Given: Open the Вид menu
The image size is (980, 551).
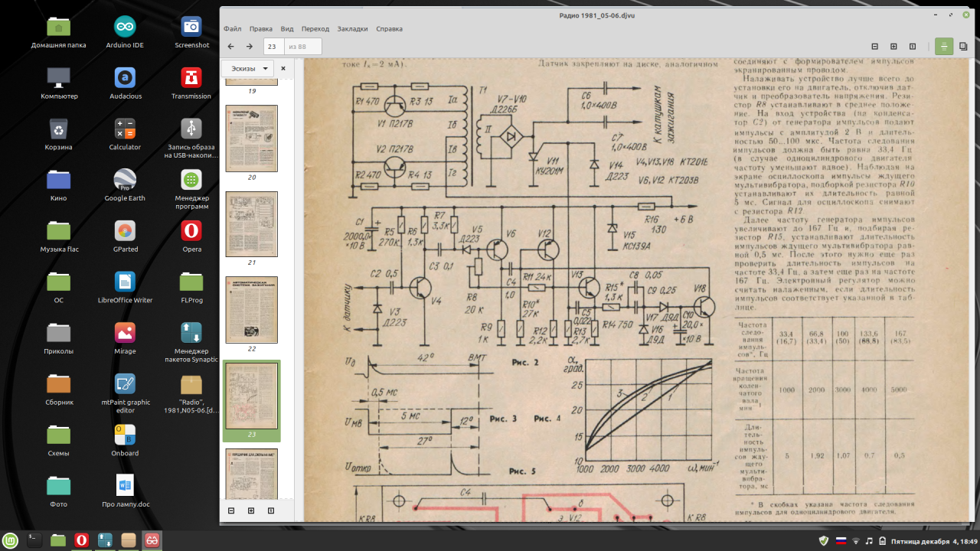Looking at the screenshot, I should [x=287, y=28].
